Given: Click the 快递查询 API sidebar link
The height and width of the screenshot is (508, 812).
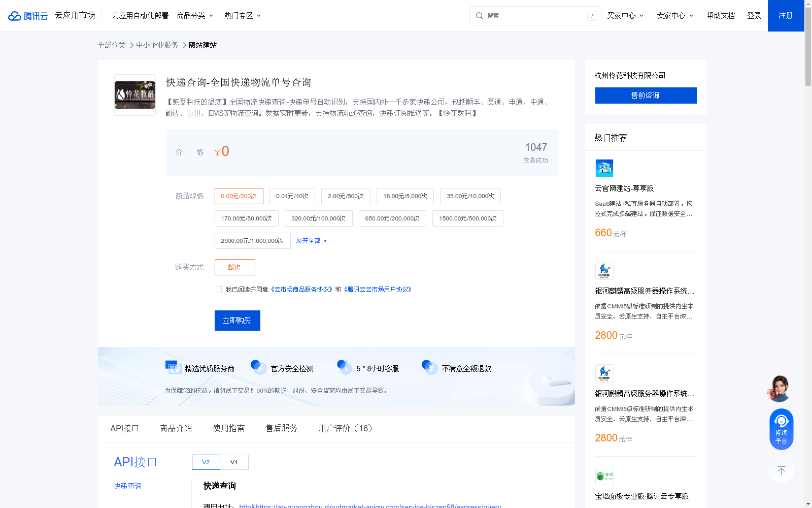Looking at the screenshot, I should [128, 486].
